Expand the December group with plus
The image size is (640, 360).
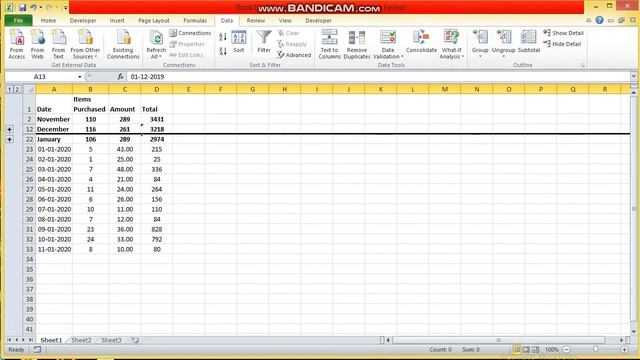pos(9,129)
